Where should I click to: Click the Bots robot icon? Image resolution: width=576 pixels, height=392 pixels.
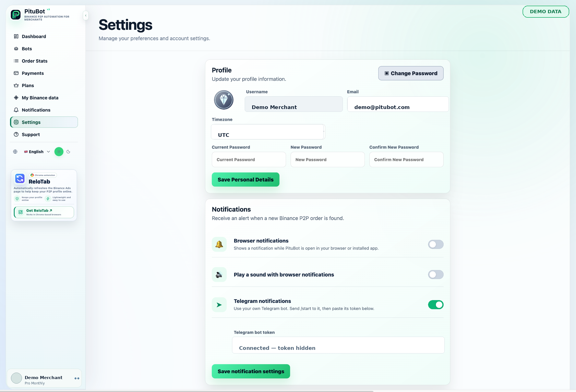coord(16,49)
